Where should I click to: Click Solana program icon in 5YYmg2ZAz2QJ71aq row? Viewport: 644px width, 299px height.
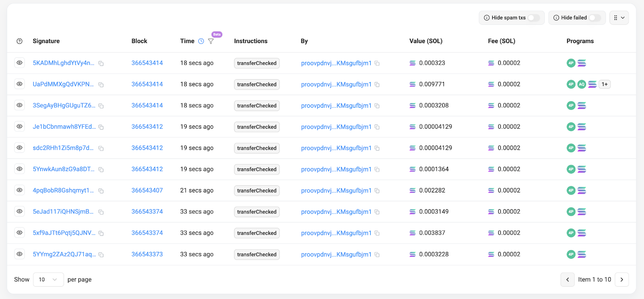click(582, 254)
